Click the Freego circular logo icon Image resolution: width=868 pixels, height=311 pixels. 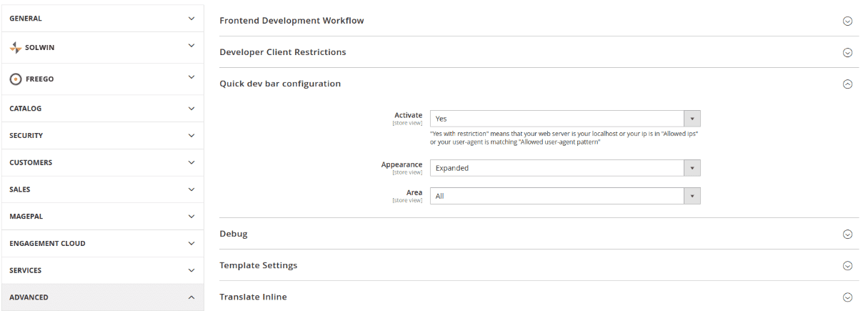tap(16, 79)
